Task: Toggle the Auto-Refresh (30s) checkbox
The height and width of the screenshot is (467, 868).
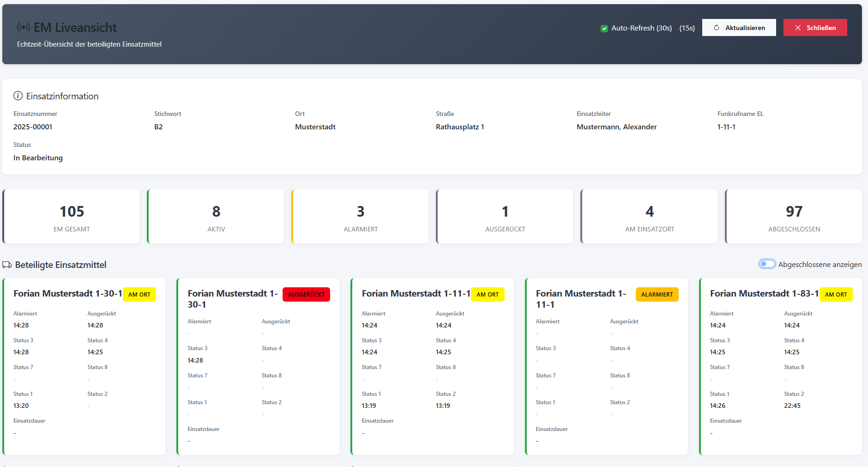Action: pos(604,29)
